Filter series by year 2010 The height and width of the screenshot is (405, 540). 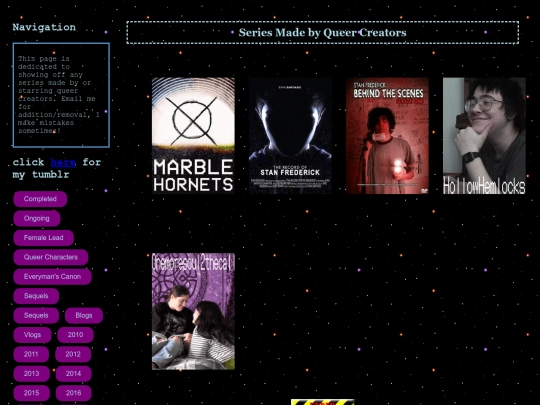(x=75, y=335)
